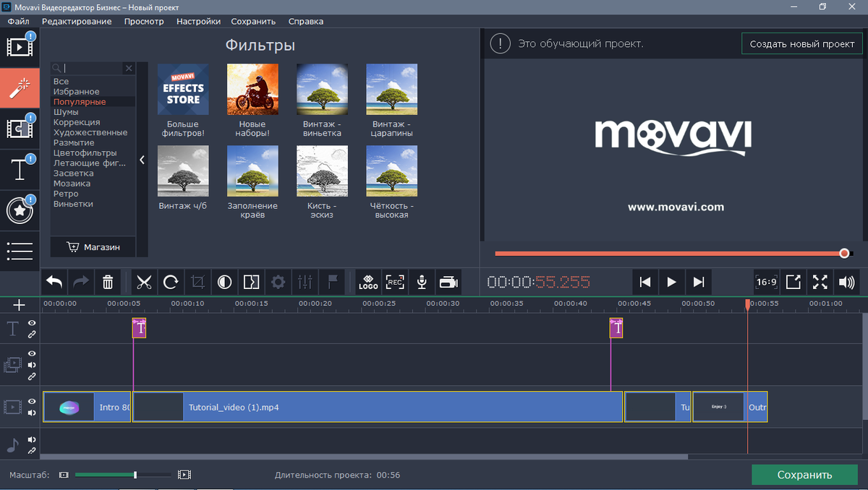
Task: Open the More tools list sidebar icon
Action: (x=20, y=251)
